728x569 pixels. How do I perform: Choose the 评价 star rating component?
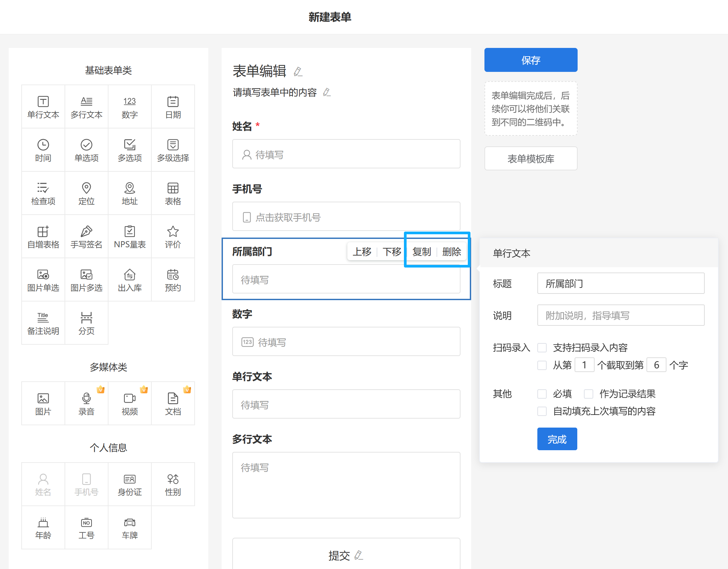[x=173, y=237]
